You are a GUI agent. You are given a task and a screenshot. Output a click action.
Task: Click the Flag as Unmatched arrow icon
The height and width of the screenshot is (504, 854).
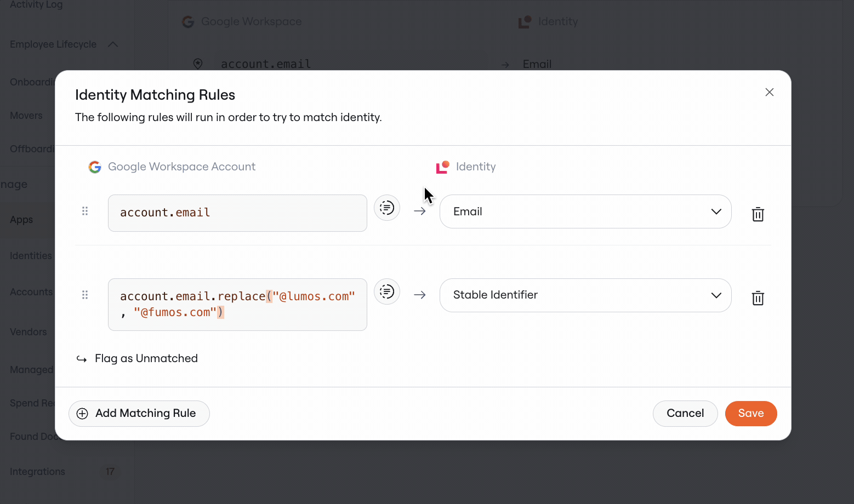click(82, 359)
